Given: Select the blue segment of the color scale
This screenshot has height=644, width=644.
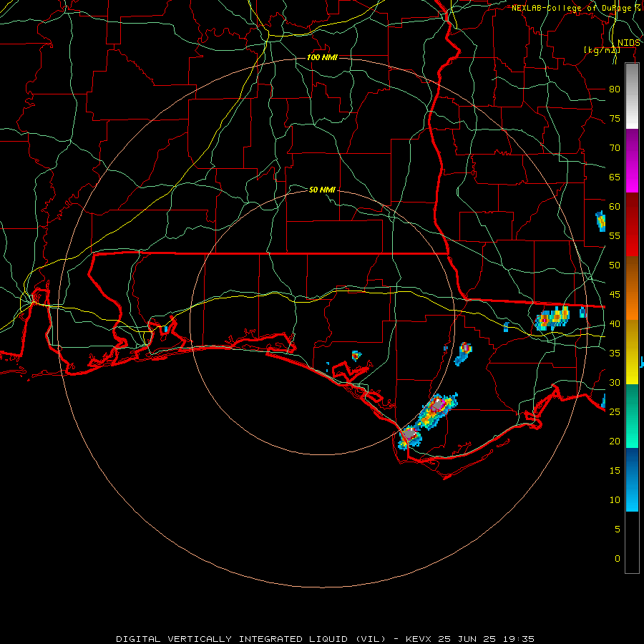Looking at the screenshot, I should coord(632,479).
